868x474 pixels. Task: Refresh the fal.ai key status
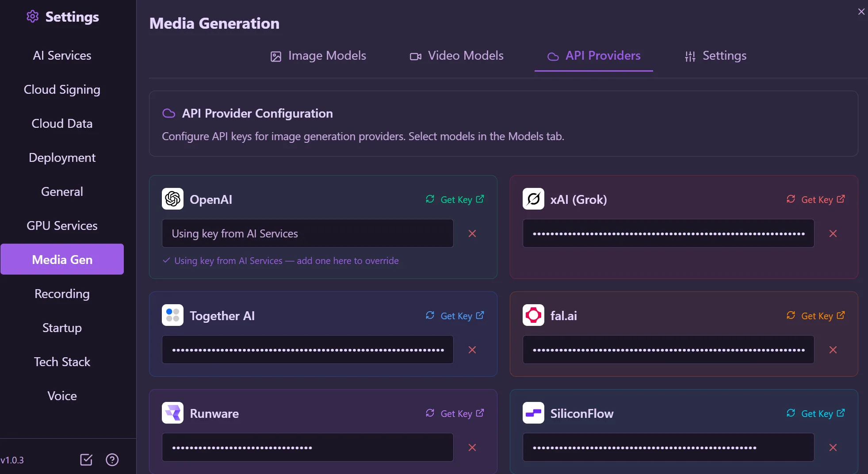[791, 315]
